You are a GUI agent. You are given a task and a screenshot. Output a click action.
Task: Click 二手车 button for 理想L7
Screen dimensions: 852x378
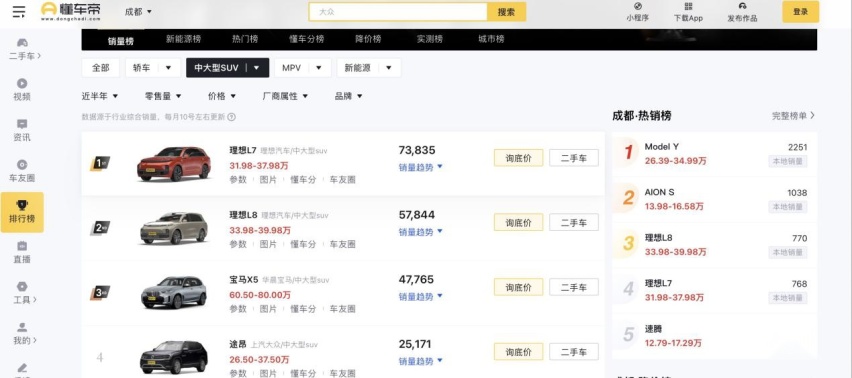(x=574, y=158)
